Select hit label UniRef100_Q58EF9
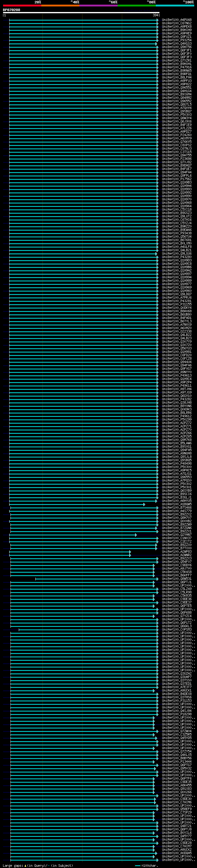197x868 pixels. (176, 809)
